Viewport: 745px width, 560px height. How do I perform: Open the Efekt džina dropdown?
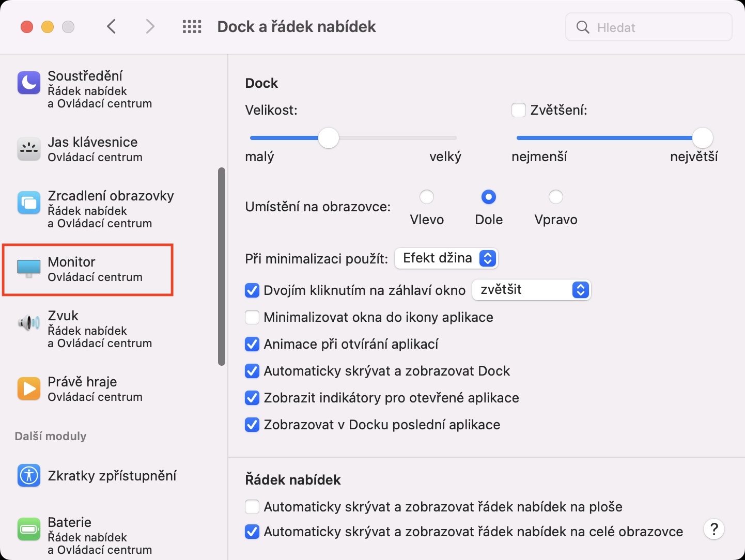pos(446,258)
